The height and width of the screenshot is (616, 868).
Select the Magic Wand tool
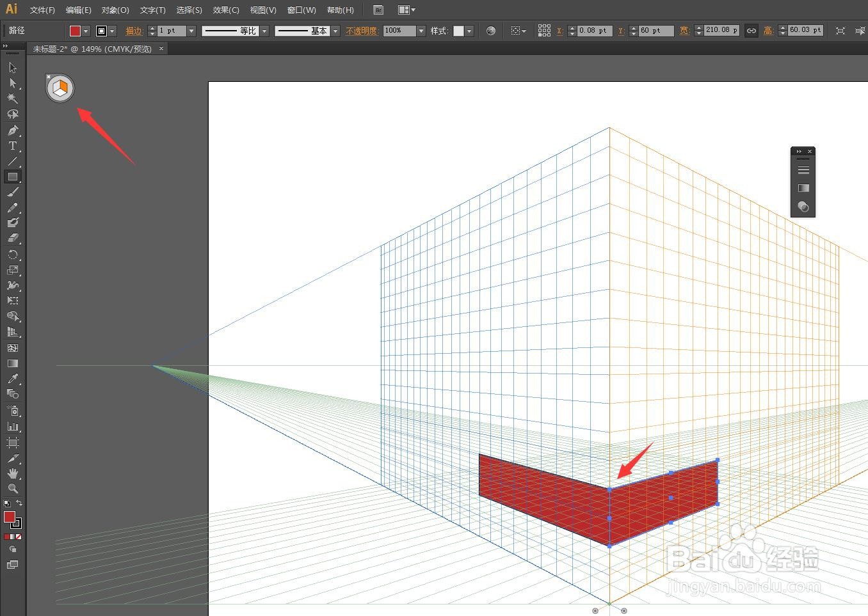13,99
